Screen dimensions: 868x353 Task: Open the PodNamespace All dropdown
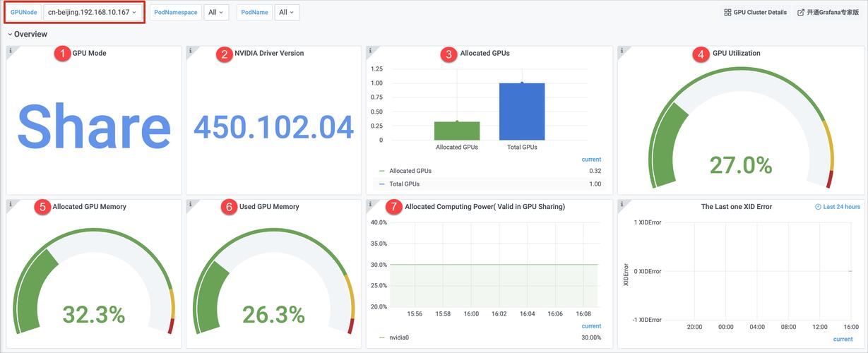pos(215,12)
